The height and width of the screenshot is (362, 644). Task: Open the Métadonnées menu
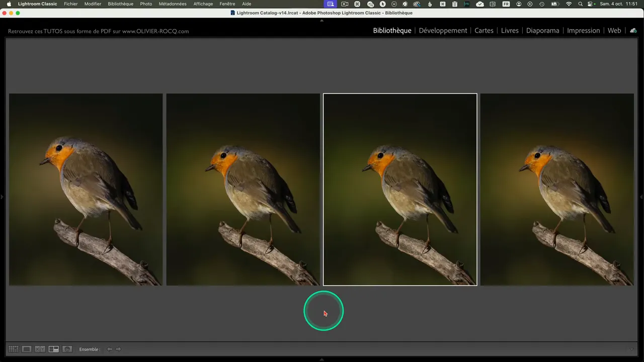tap(172, 4)
